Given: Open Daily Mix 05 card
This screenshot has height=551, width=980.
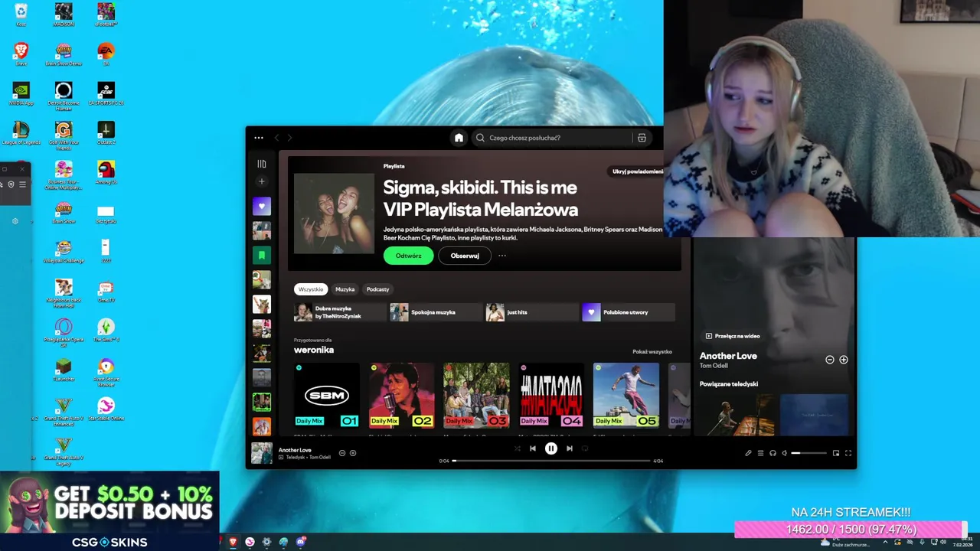Looking at the screenshot, I should click(x=626, y=395).
